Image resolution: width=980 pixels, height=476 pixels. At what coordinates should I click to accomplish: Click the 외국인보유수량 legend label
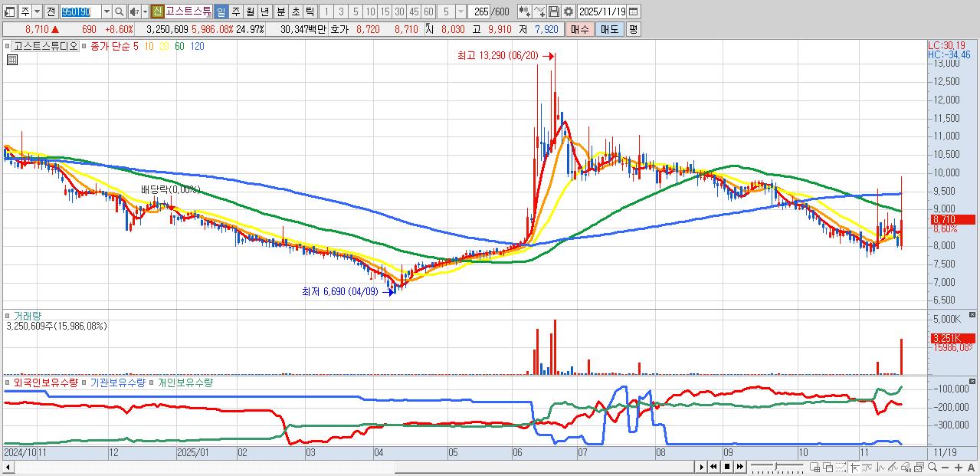[x=45, y=382]
